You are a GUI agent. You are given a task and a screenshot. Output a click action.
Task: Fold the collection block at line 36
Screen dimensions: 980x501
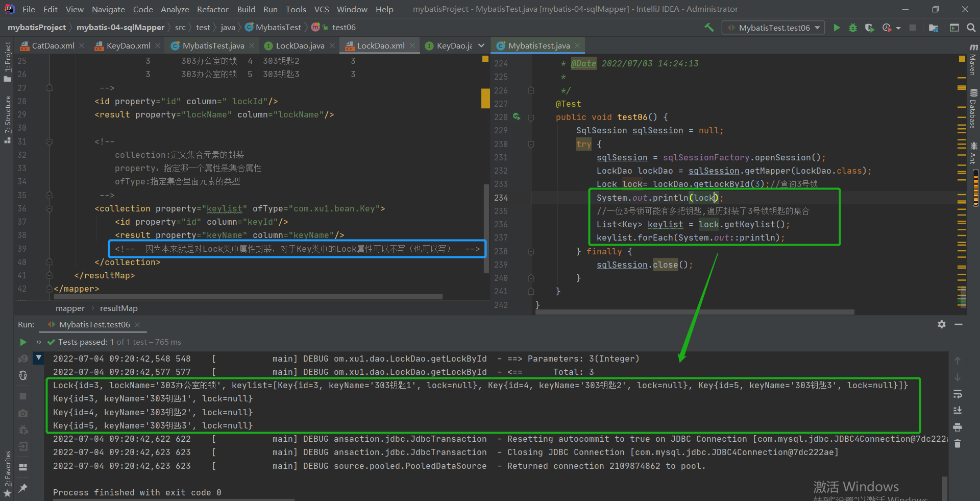pyautogui.click(x=50, y=208)
